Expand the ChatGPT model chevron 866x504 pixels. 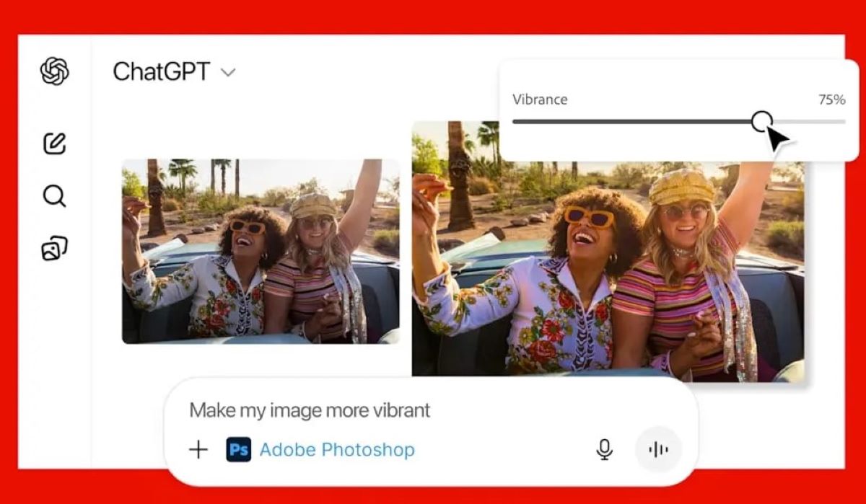click(228, 72)
